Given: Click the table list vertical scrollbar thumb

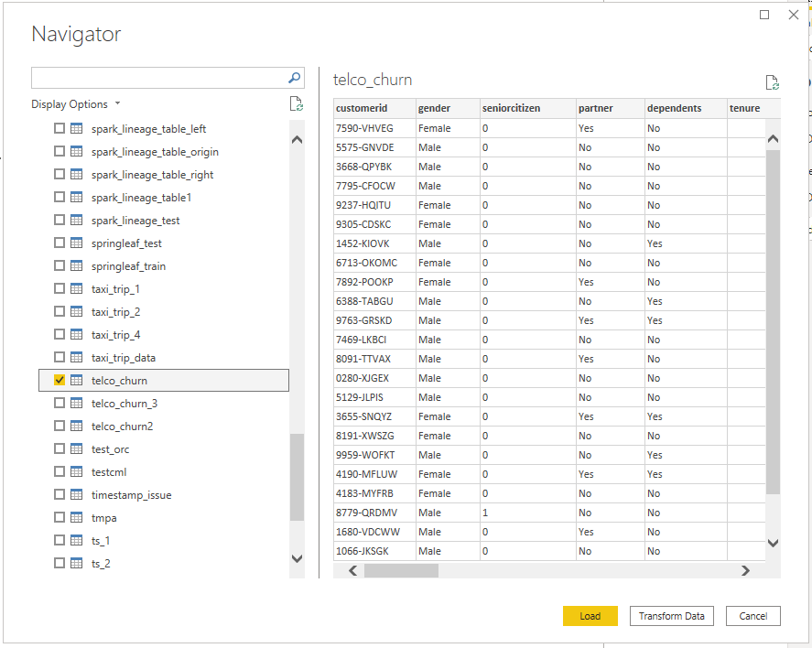Looking at the screenshot, I should click(x=297, y=477).
